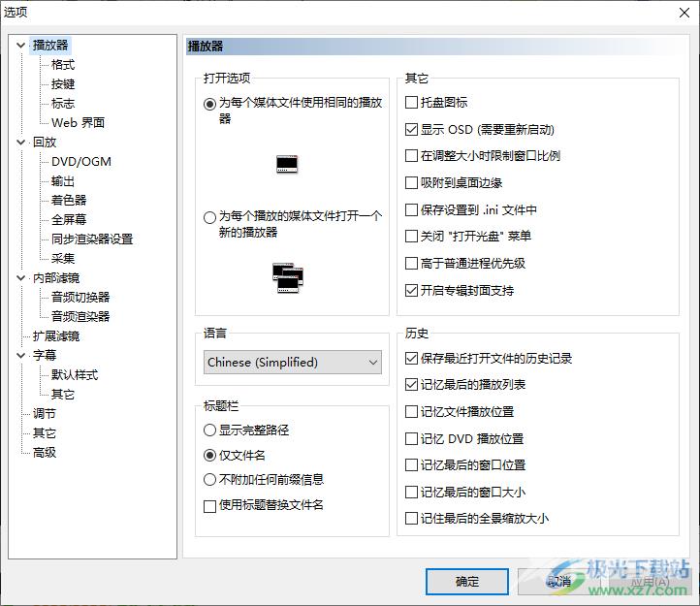Viewport: 700px width, 606px height.
Task: Enable 关闭 打开光盘 菜单 checkbox
Action: click(411, 236)
